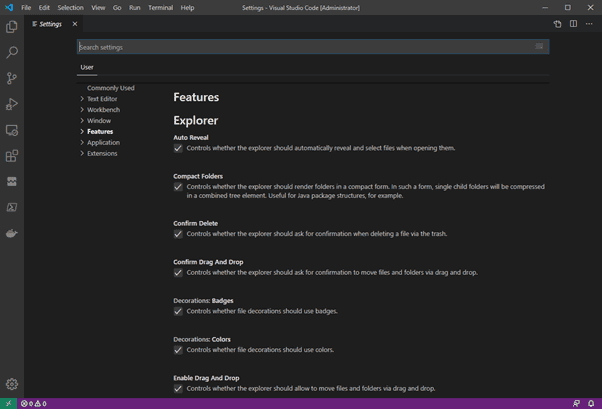Open the View menu

98,8
